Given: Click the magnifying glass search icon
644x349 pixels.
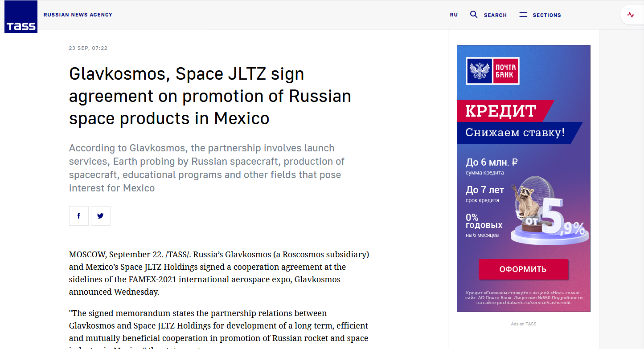Looking at the screenshot, I should (x=474, y=15).
